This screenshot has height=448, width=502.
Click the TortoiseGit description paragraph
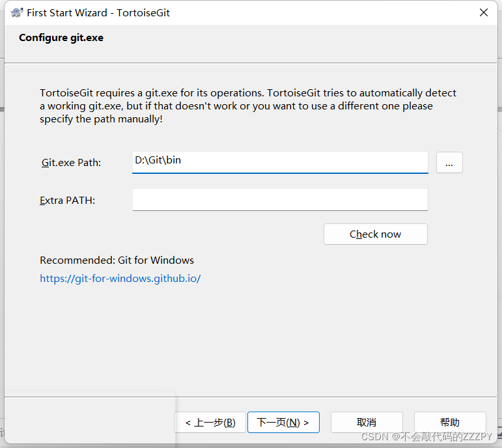[x=248, y=105]
